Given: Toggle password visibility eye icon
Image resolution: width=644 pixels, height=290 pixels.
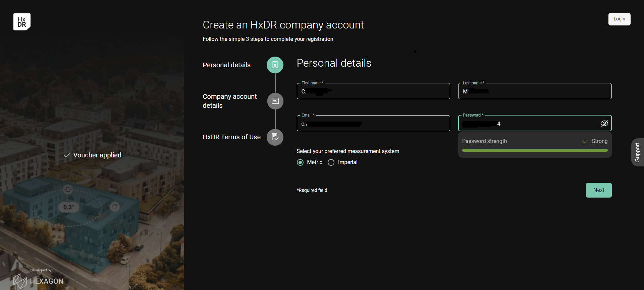Looking at the screenshot, I should [x=604, y=124].
